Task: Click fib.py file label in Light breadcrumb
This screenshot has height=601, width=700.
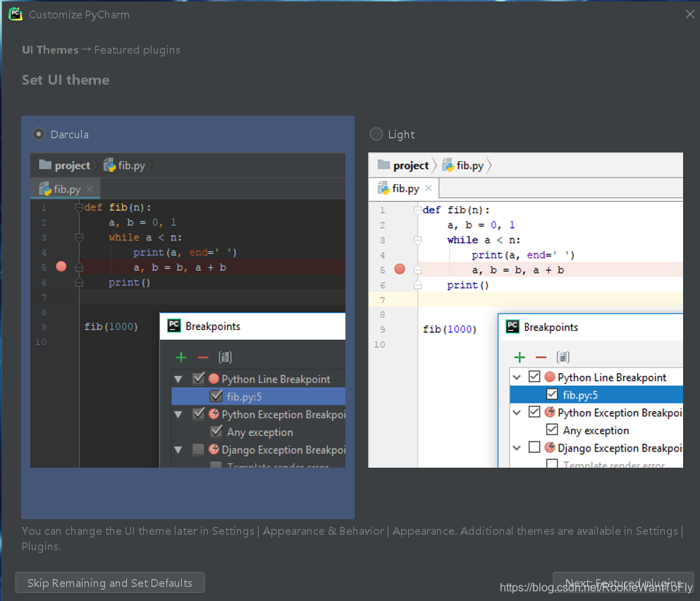Action: 470,166
